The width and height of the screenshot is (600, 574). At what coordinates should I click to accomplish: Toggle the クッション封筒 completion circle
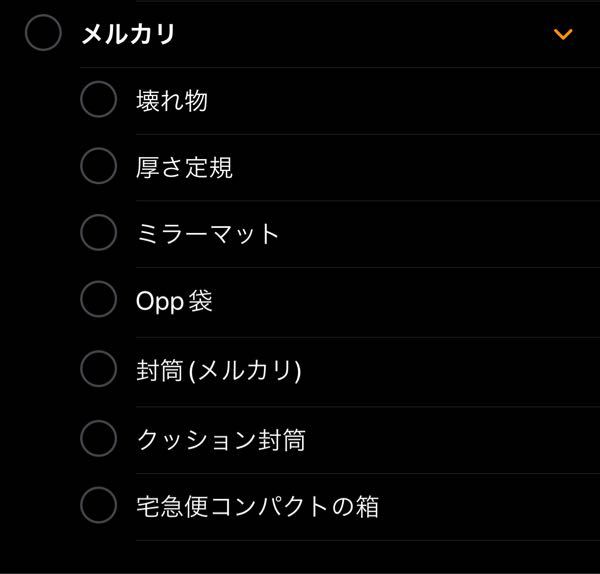point(99,439)
